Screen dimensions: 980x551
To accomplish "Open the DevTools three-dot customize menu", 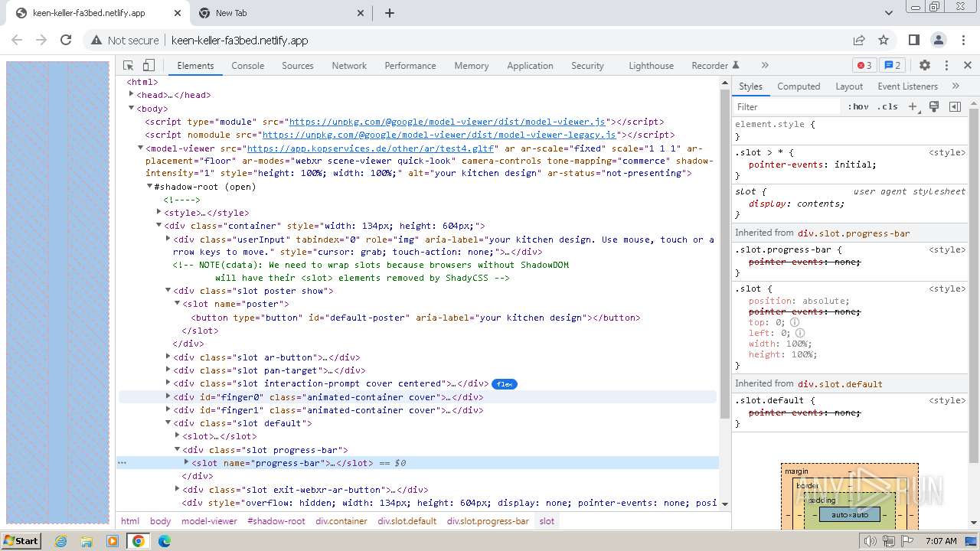I will pyautogui.click(x=946, y=66).
